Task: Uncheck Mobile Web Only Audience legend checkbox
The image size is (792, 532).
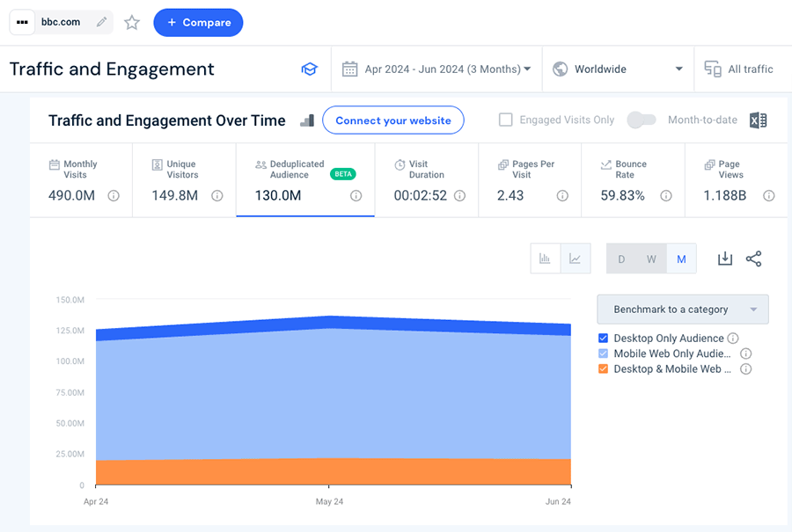Action: click(603, 353)
